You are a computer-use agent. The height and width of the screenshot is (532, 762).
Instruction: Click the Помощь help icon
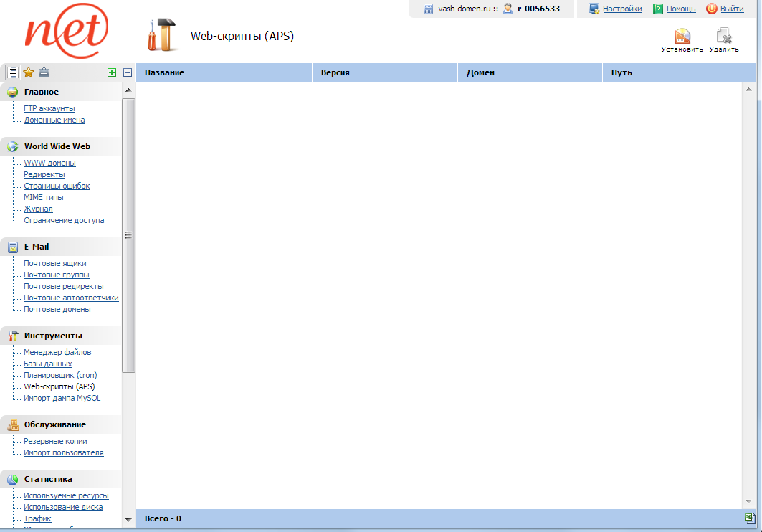[x=658, y=9]
